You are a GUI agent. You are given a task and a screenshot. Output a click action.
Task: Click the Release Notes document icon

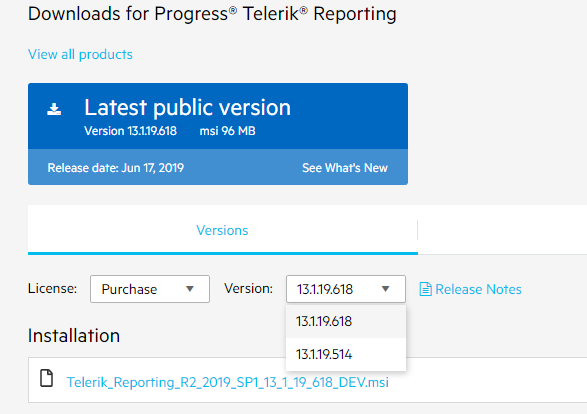coord(425,289)
